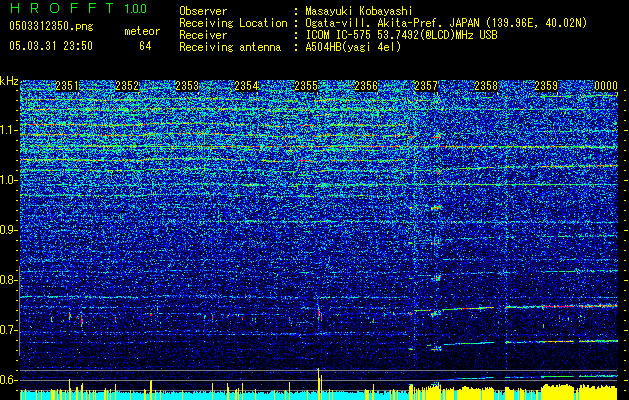The width and height of the screenshot is (629, 400).
Task: Click the 2357 time marker
Action: (426, 86)
